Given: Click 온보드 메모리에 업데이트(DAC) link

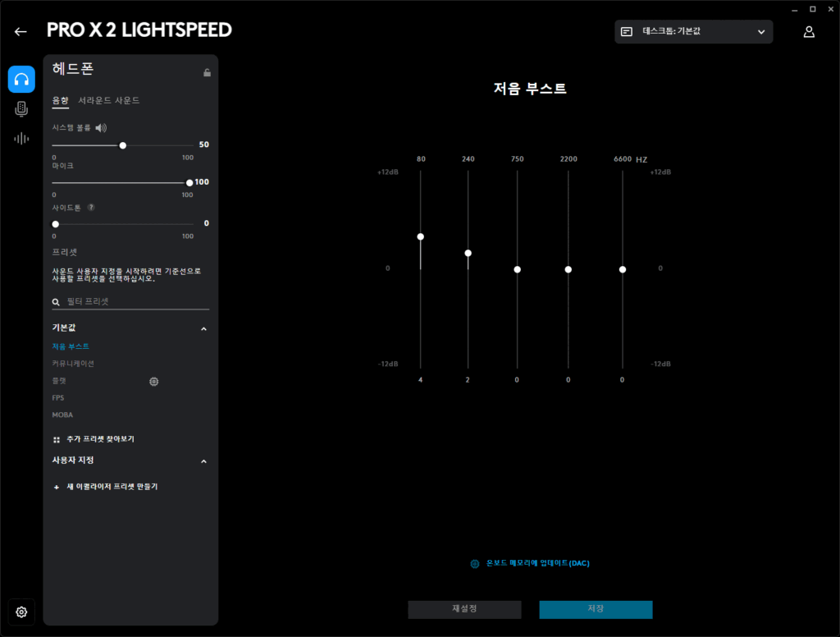Looking at the screenshot, I should click(537, 563).
